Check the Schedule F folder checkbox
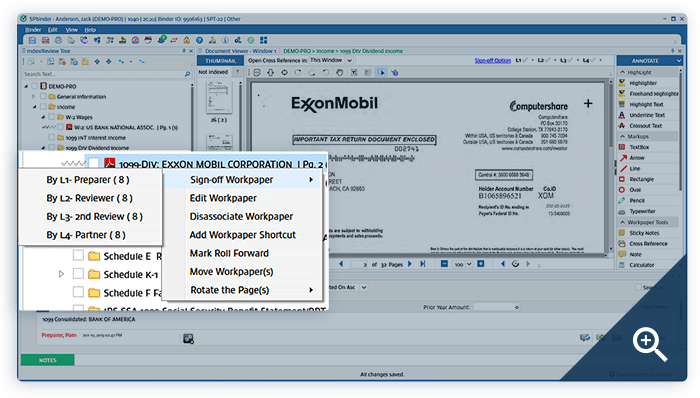 pyautogui.click(x=78, y=292)
